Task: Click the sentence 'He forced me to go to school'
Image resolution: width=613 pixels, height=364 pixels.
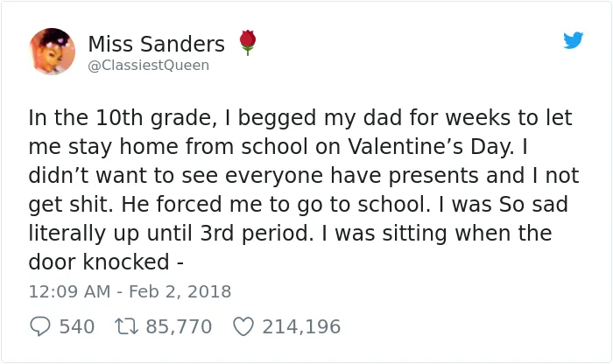Action: click(275, 205)
